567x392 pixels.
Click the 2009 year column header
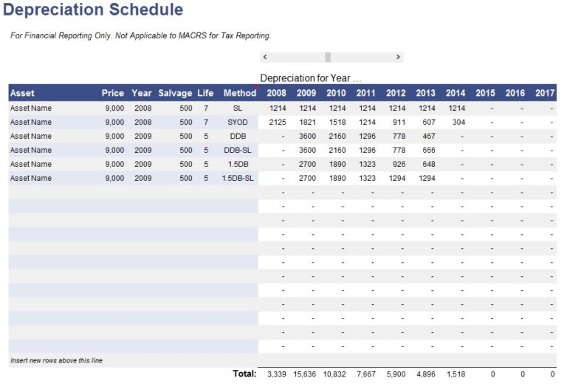click(306, 93)
